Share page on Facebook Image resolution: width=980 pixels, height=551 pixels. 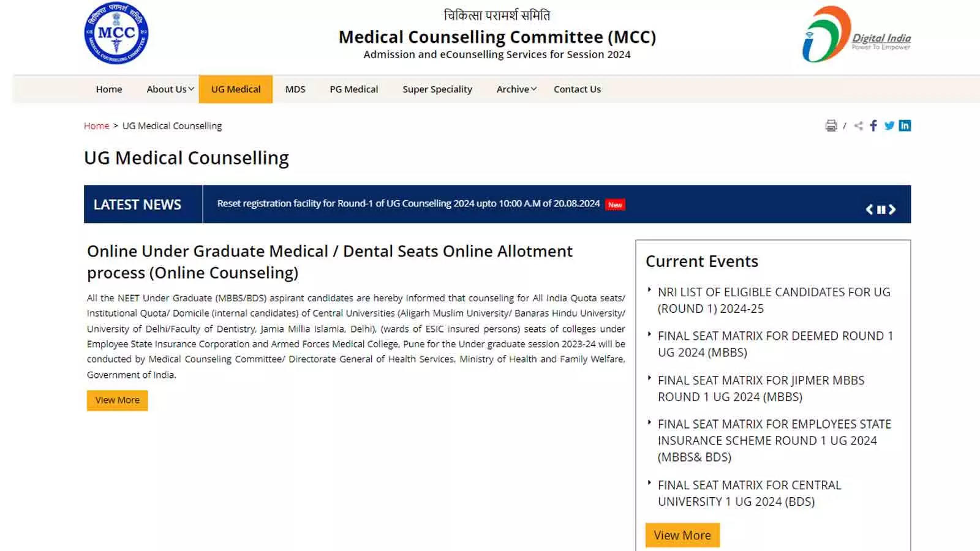pos(873,126)
